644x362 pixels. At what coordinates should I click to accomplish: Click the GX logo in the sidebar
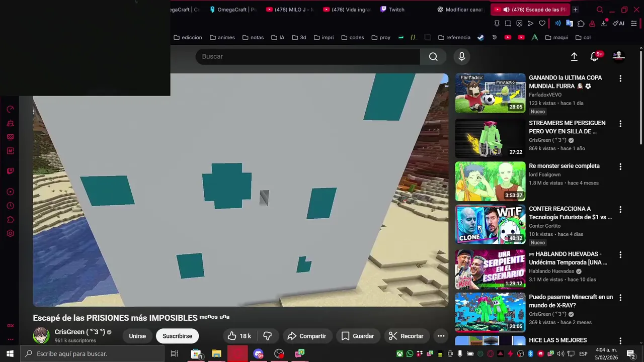[x=10, y=326]
